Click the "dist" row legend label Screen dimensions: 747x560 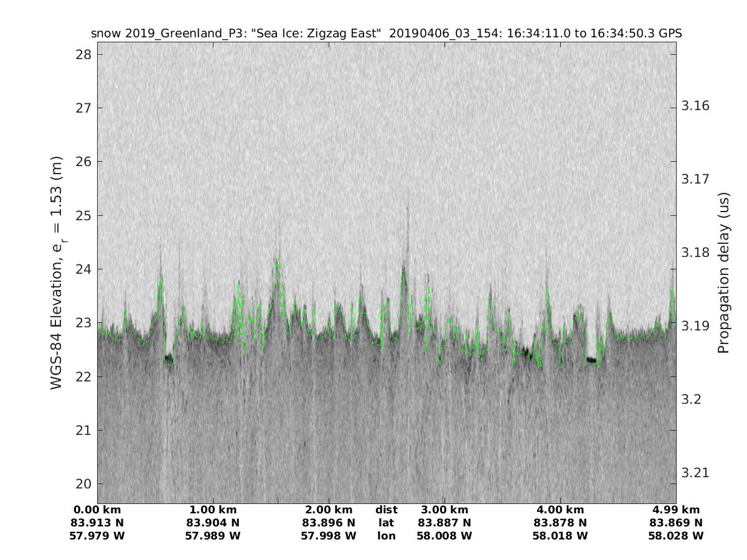[386, 510]
